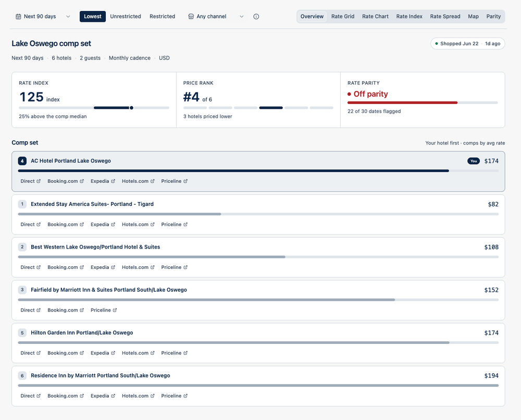This screenshot has width=521, height=420.
Task: Open the Fairfield by Marriott row
Action: pos(258,300)
